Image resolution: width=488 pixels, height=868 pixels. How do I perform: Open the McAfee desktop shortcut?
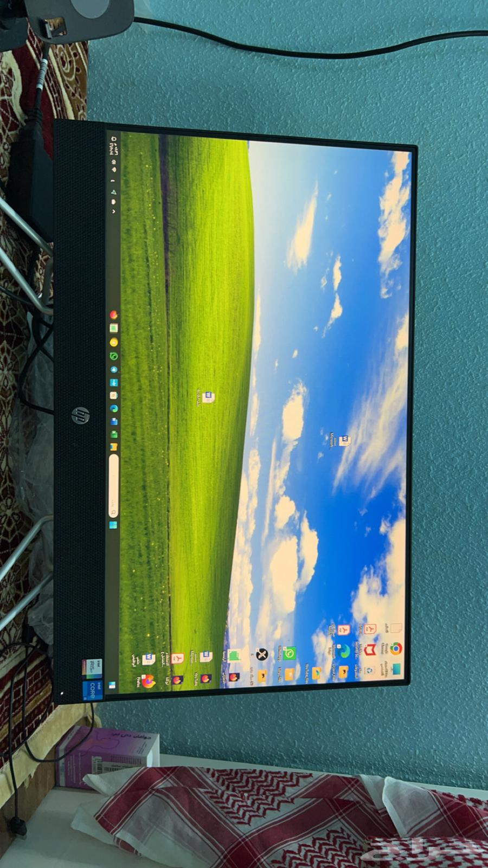click(370, 650)
